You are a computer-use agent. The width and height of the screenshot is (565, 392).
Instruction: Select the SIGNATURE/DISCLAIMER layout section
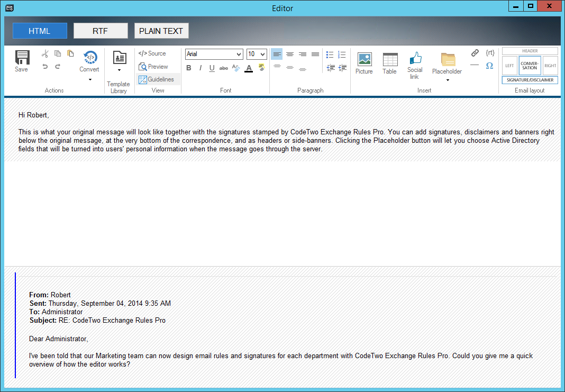point(530,80)
